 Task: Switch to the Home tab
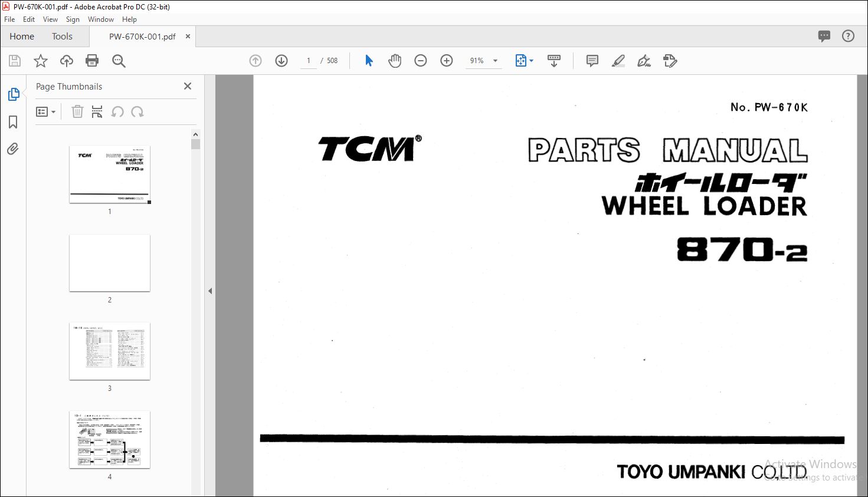click(x=22, y=36)
